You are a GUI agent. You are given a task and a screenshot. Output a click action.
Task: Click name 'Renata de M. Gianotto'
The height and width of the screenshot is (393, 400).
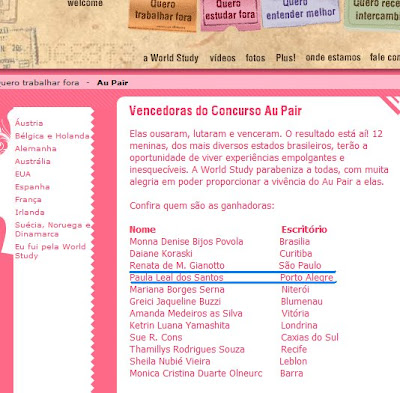(177, 266)
